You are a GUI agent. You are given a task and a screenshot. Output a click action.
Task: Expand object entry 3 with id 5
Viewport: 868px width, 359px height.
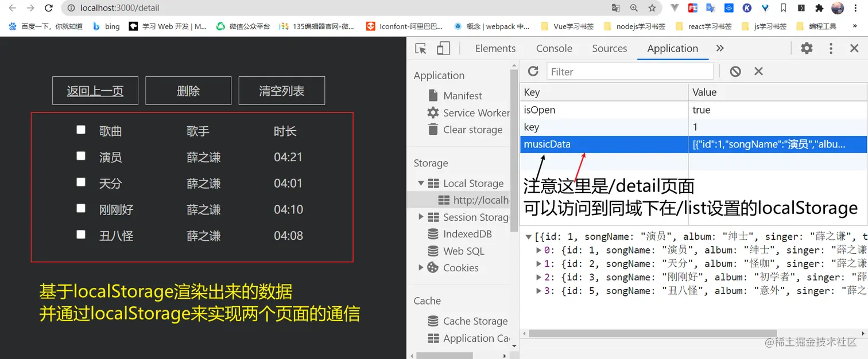pyautogui.click(x=538, y=291)
